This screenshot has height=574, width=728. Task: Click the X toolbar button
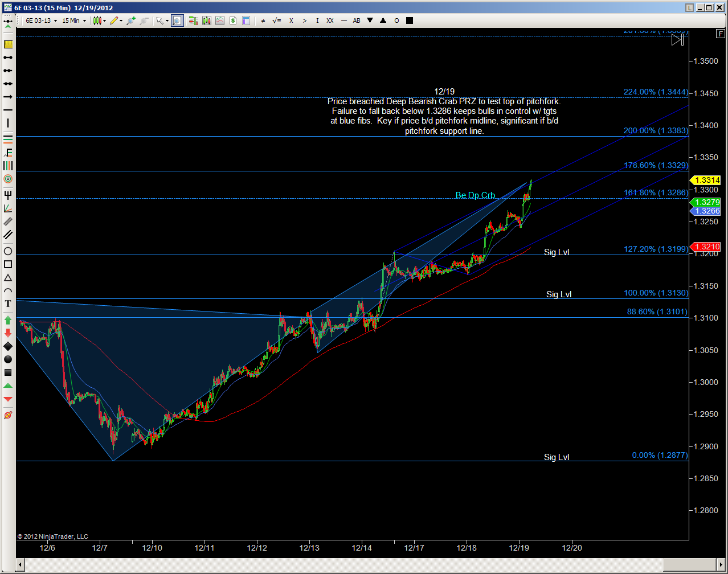click(291, 20)
